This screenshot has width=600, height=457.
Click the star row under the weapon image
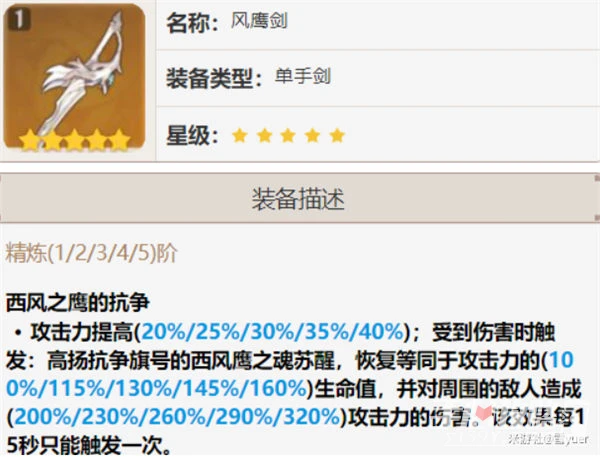(x=75, y=139)
